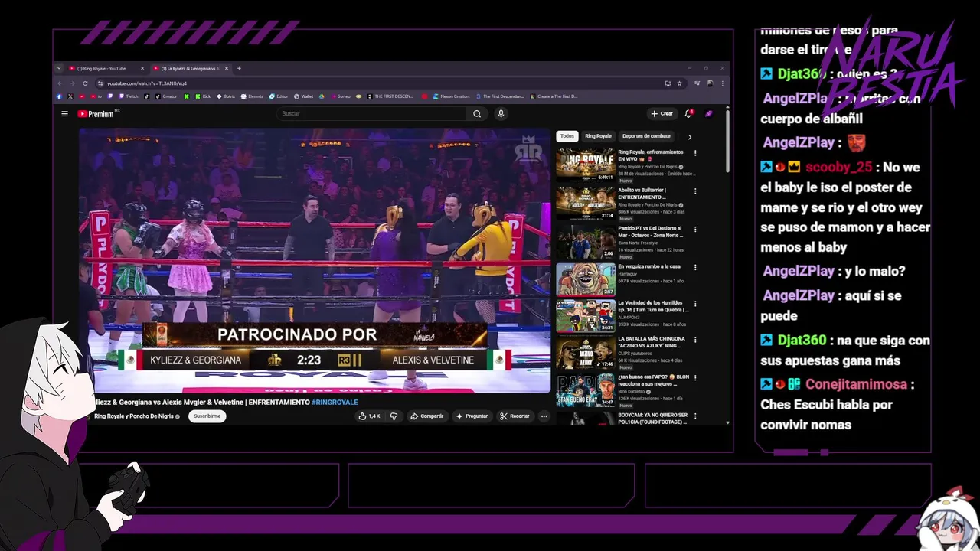The image size is (980, 551).
Task: Open options for 'Abelito vs Bullterrier' video
Action: tap(695, 191)
